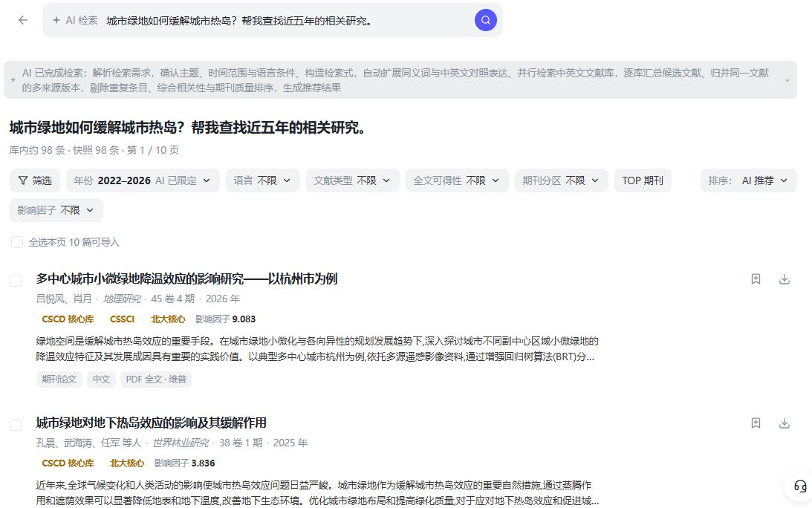Viewport: 812px width, 508px height.
Task: Toggle the TOP 期刊 filter
Action: 643,180
